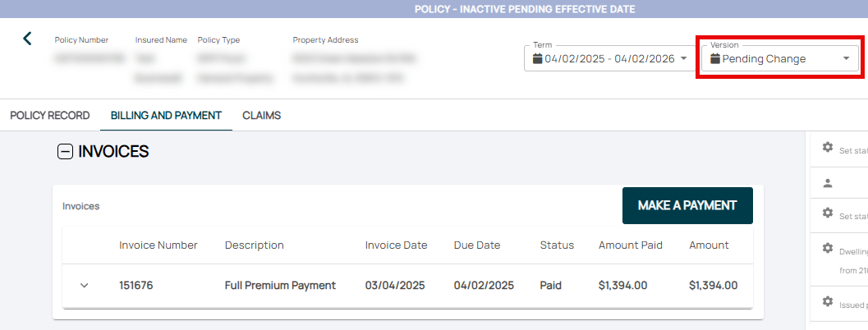Click the Amount Paid column header
This screenshot has width=868, height=330.
click(630, 245)
